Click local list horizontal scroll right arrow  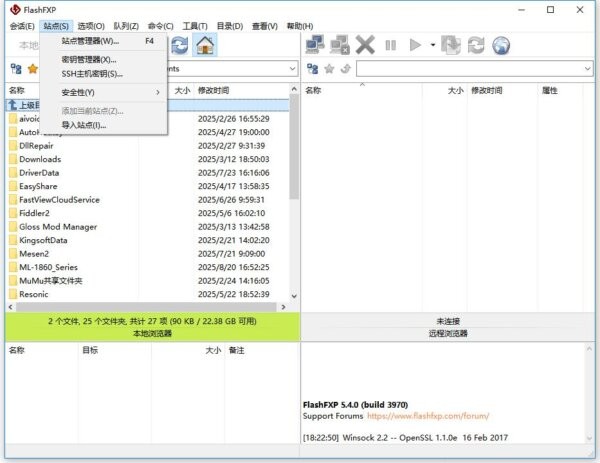tap(283, 307)
